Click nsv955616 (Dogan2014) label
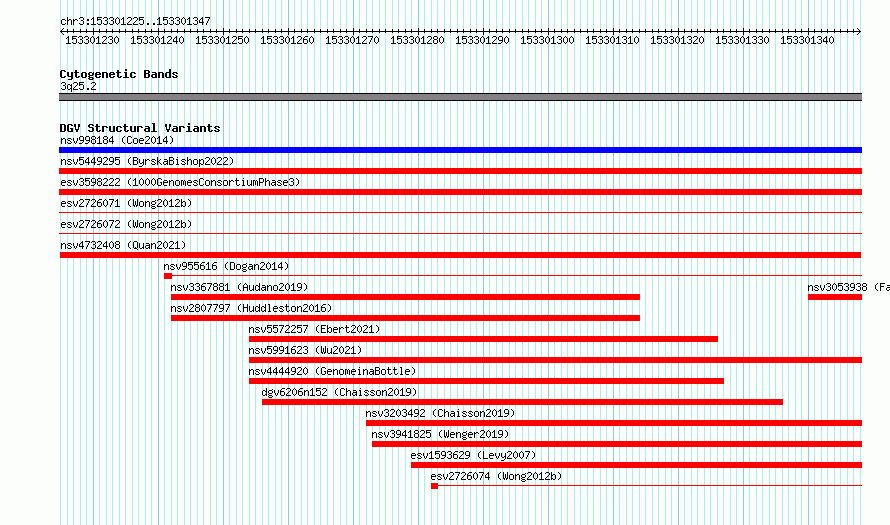This screenshot has height=525, width=890. point(226,266)
